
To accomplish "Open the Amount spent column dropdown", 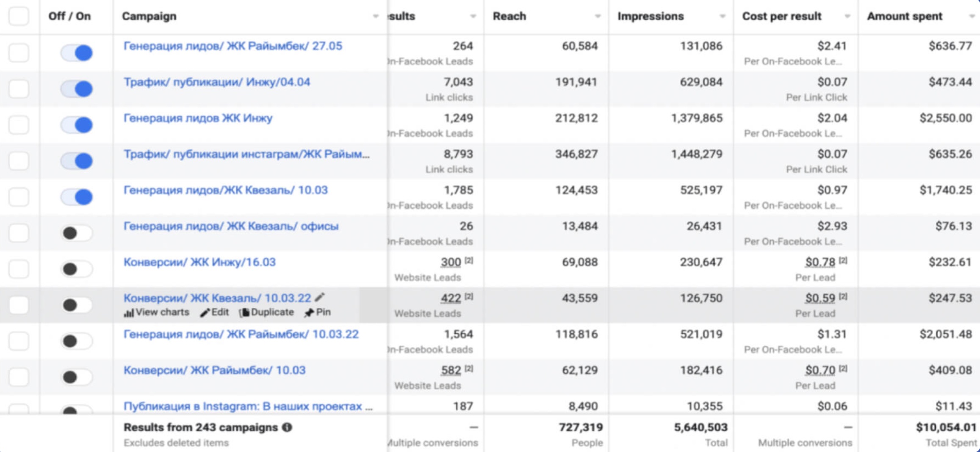I will (x=972, y=17).
